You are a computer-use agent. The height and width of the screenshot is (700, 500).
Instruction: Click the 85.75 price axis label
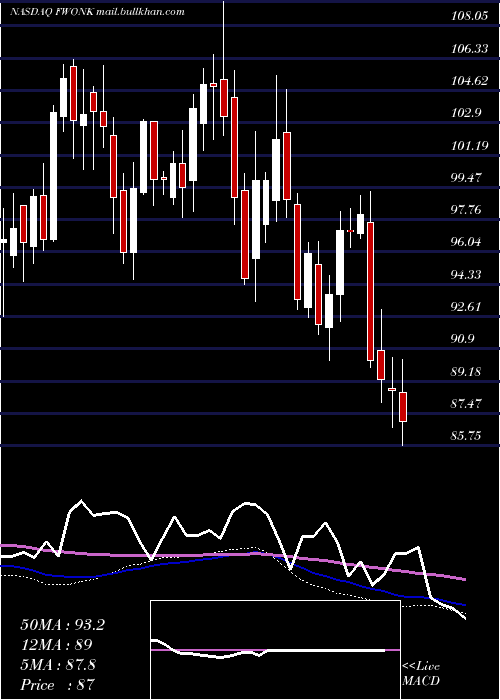(467, 435)
